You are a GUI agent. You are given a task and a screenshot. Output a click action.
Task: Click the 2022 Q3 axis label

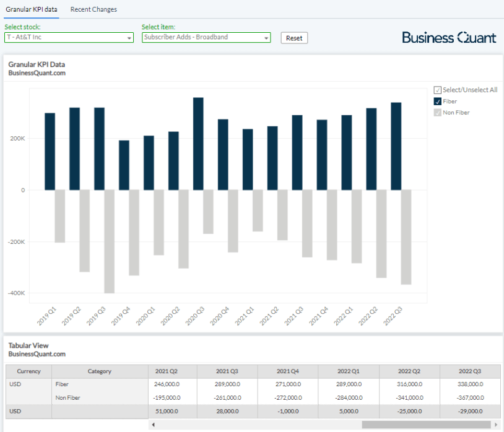[393, 316]
